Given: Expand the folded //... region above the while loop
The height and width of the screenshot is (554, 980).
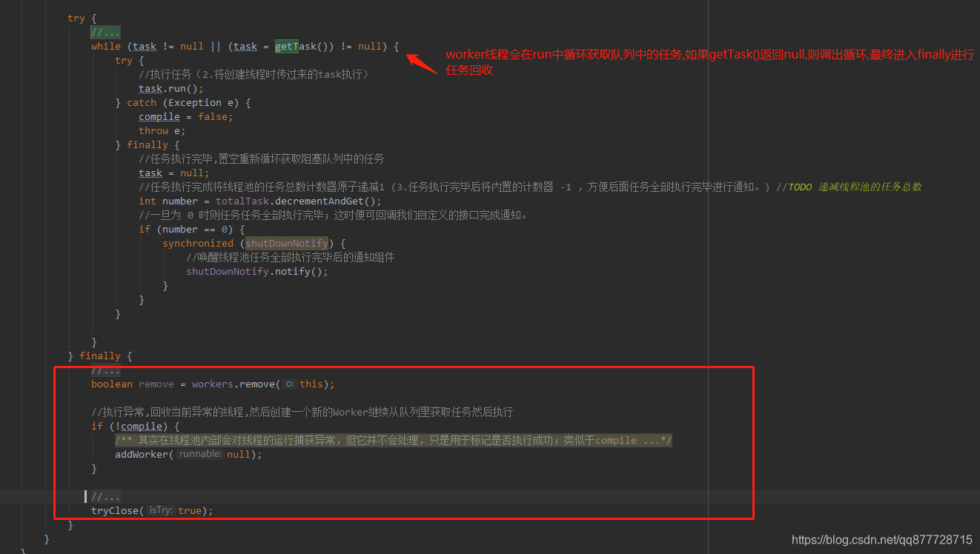Looking at the screenshot, I should click(x=106, y=32).
